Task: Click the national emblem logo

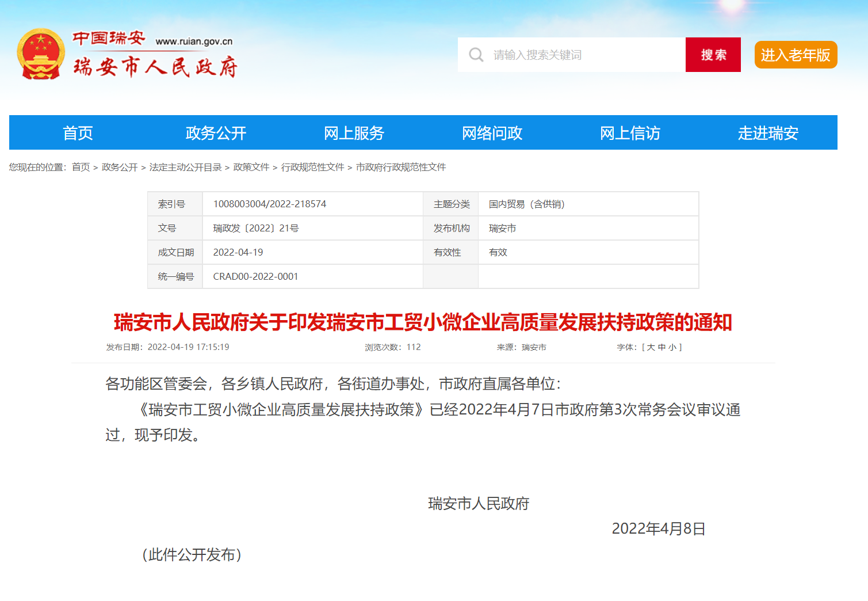Action: tap(40, 54)
